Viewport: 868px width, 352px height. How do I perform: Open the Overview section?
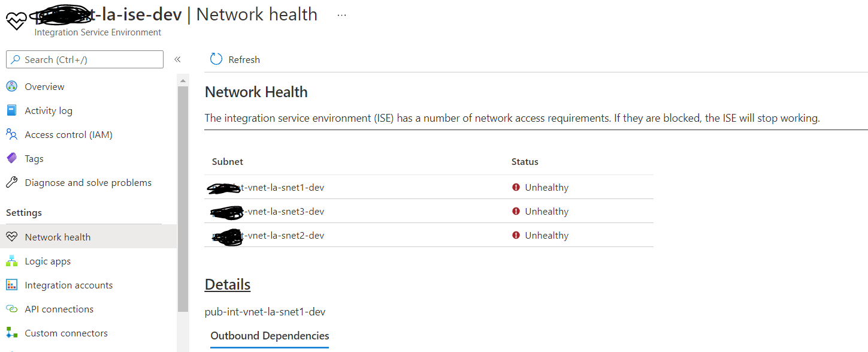tap(44, 86)
